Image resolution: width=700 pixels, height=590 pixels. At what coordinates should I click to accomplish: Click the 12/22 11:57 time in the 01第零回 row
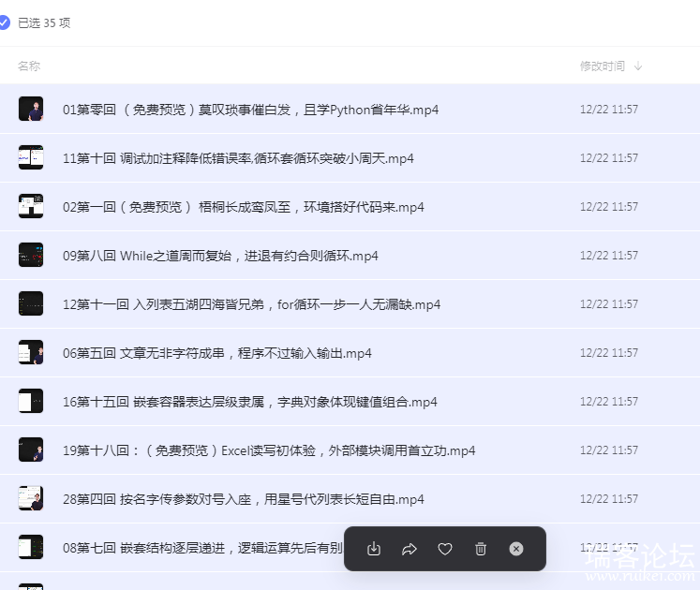(609, 110)
